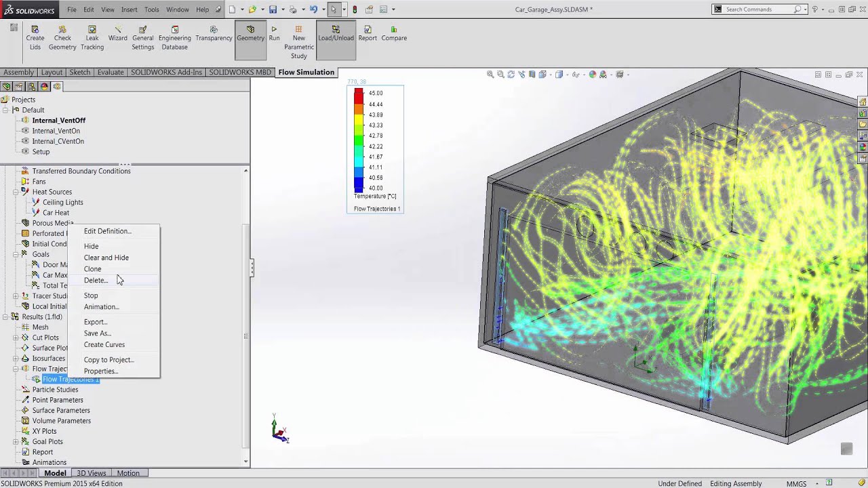The height and width of the screenshot is (488, 868).
Task: Switch to the SOLIDWORKS Add-Ins tab
Action: coord(166,72)
